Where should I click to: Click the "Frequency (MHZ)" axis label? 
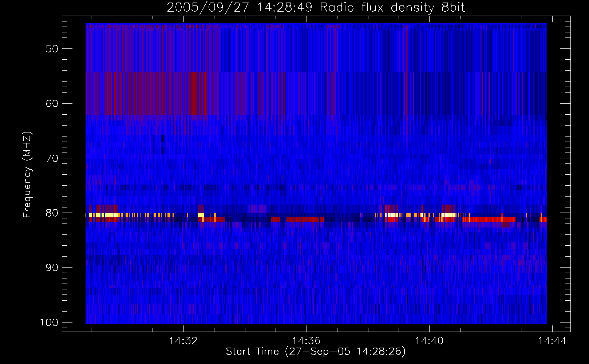27,175
